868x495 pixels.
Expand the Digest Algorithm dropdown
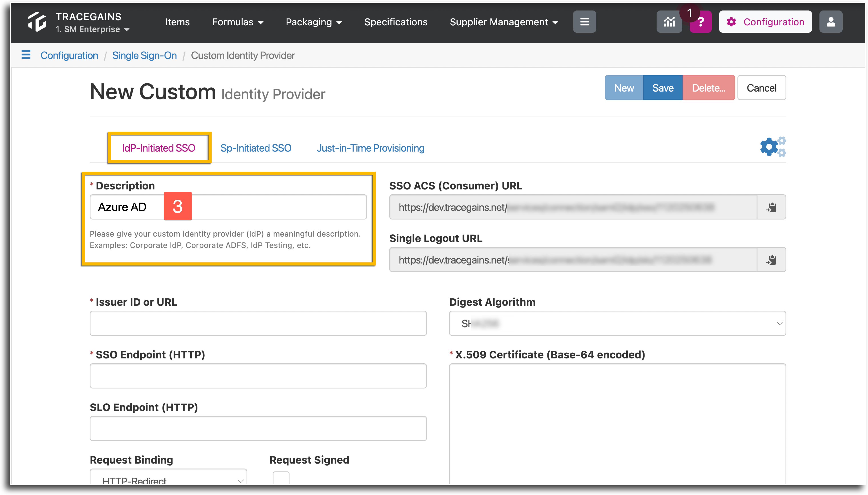pos(617,323)
